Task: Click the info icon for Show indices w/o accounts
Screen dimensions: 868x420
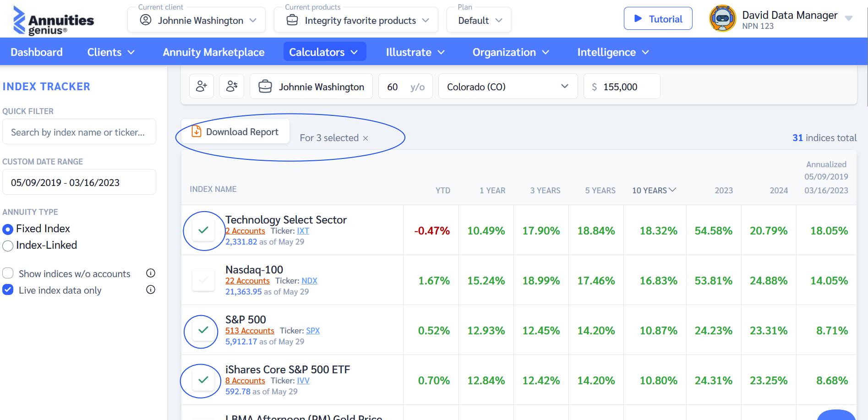Action: 151,273
